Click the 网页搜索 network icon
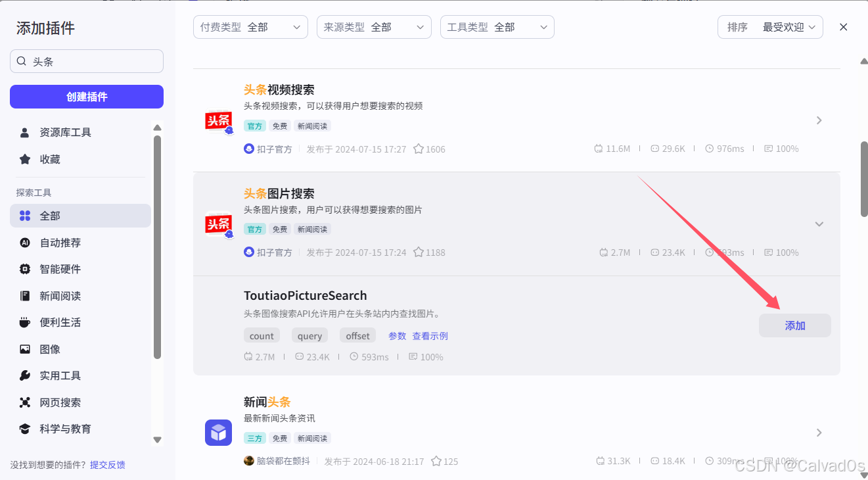The width and height of the screenshot is (868, 480). point(25,402)
